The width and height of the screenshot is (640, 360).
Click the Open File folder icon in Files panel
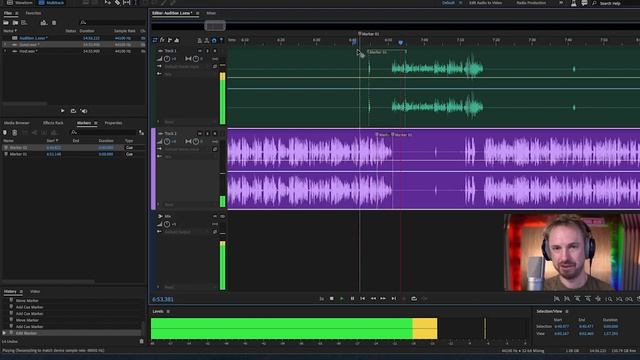[6, 23]
